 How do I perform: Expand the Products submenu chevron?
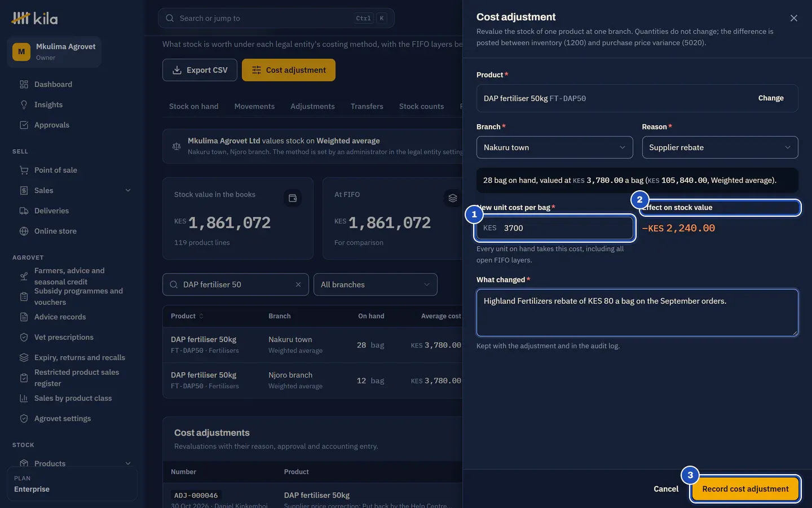[128, 463]
